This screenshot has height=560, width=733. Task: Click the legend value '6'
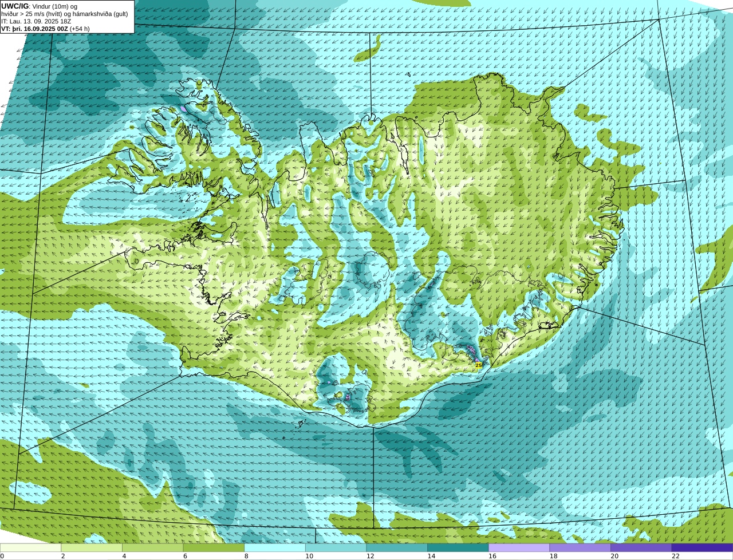185,556
